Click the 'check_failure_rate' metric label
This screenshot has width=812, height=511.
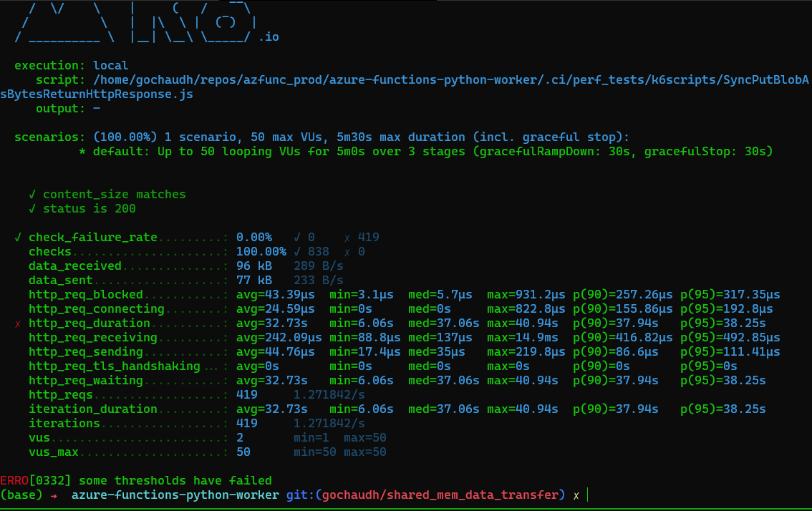click(92, 238)
